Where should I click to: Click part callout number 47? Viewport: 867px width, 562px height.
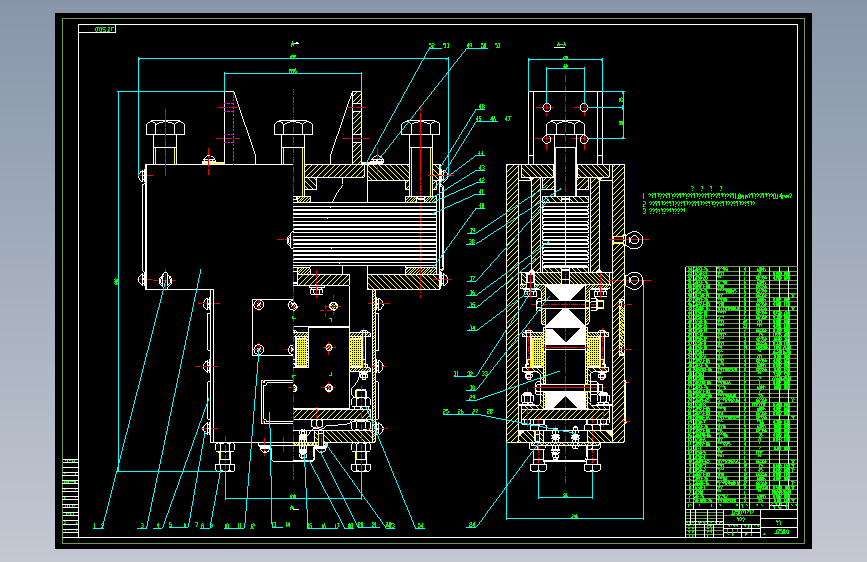[x=508, y=119]
